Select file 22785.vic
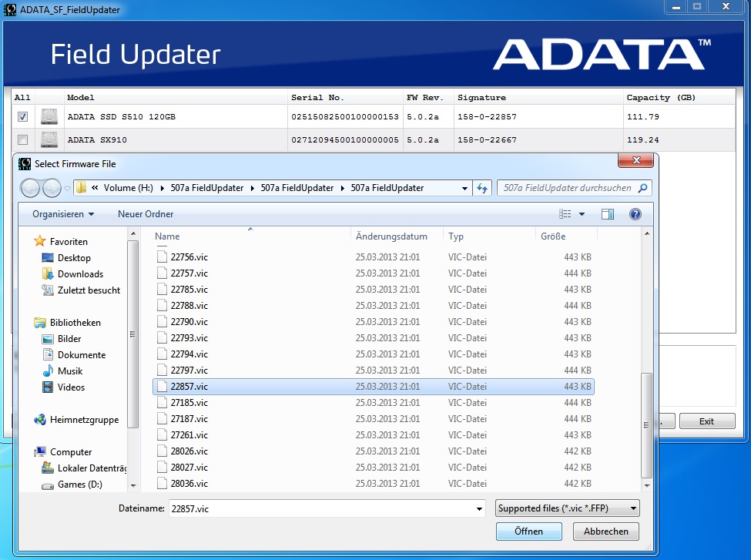Screen dimensions: 751x560 coord(374,290)
